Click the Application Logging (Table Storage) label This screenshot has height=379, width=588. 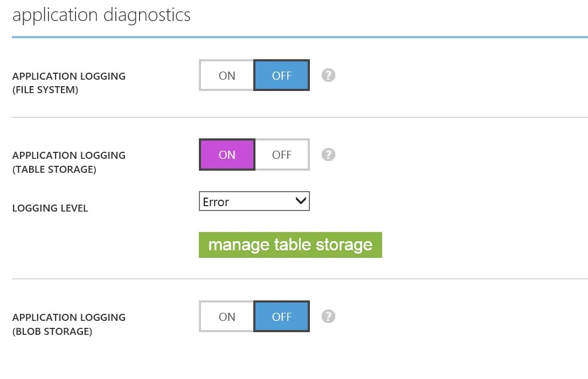pyautogui.click(x=69, y=162)
